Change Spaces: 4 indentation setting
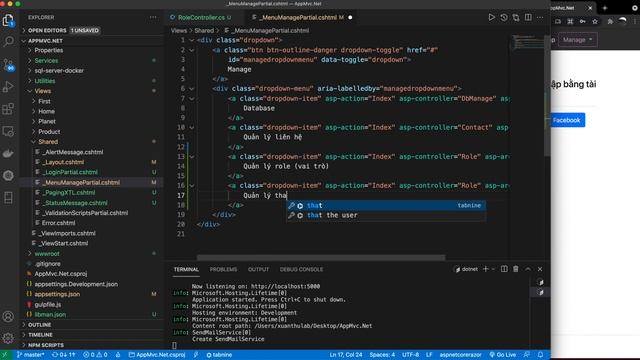 [382, 355]
